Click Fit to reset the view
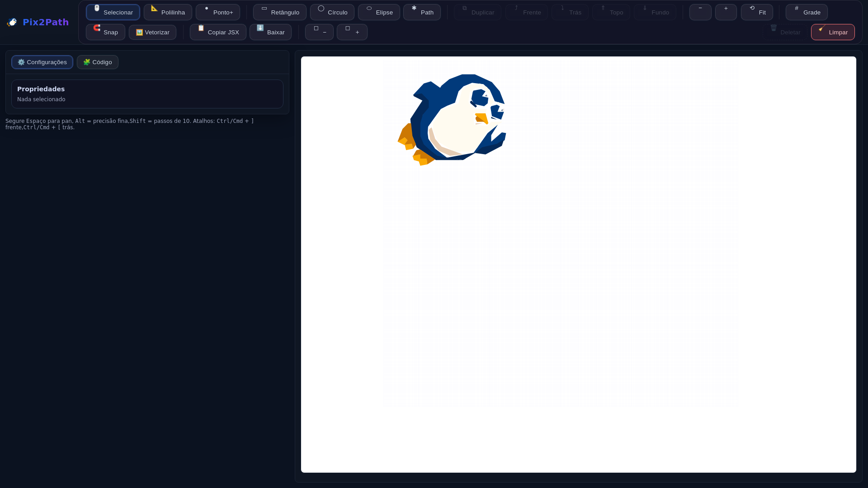The width and height of the screenshot is (868, 488). [x=757, y=12]
